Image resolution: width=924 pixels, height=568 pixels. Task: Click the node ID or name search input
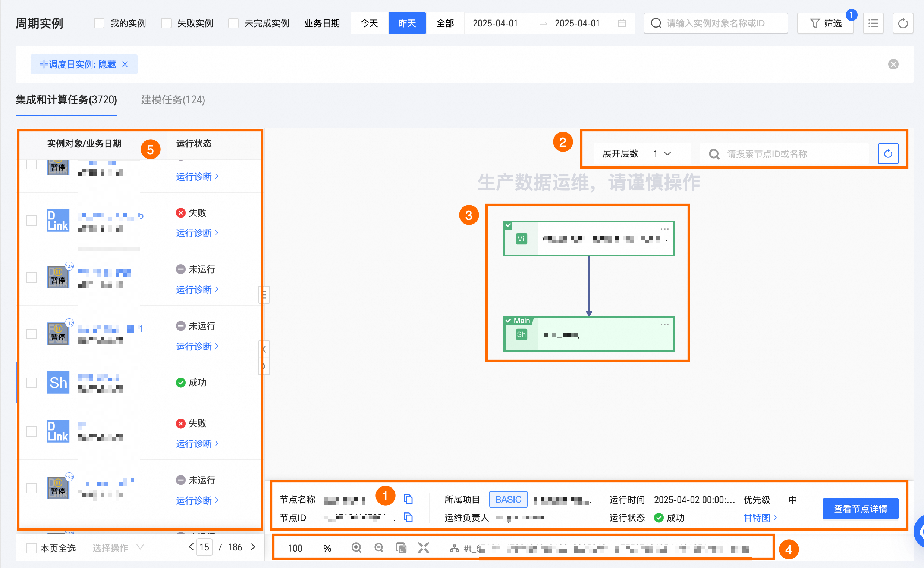pos(785,154)
